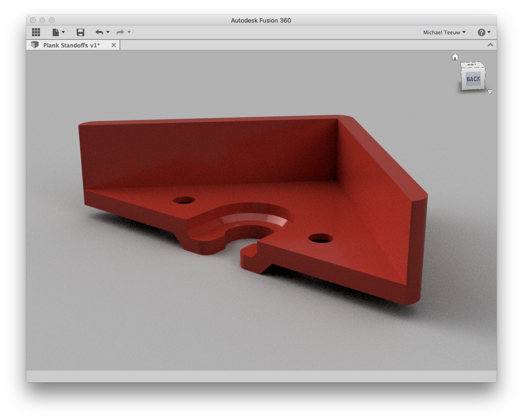The width and height of the screenshot is (523, 420).
Task: Expand the undo history dropdown arrow
Action: click(x=108, y=32)
